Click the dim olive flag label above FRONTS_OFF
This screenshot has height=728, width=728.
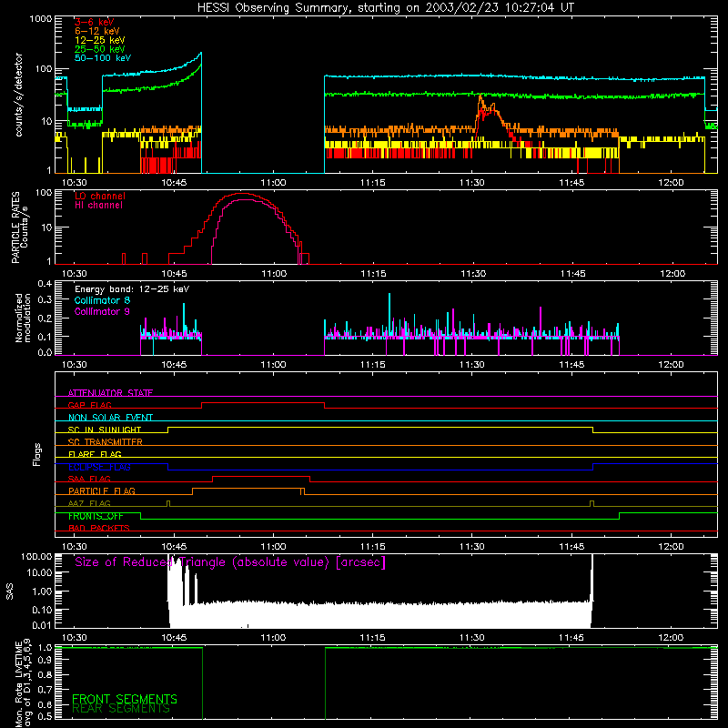click(x=89, y=503)
